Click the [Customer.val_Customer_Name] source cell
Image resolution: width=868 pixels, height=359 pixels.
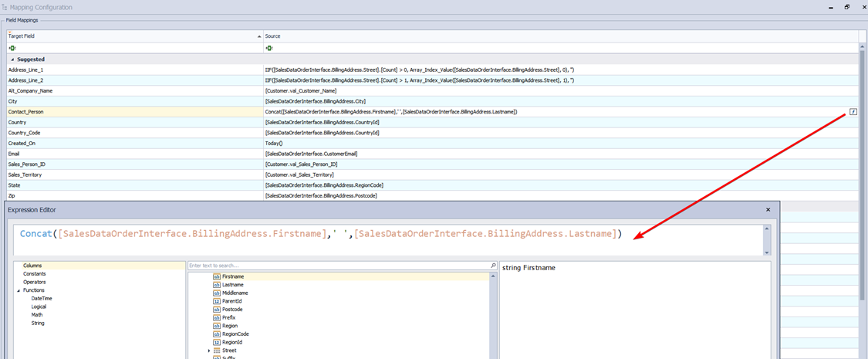560,91
